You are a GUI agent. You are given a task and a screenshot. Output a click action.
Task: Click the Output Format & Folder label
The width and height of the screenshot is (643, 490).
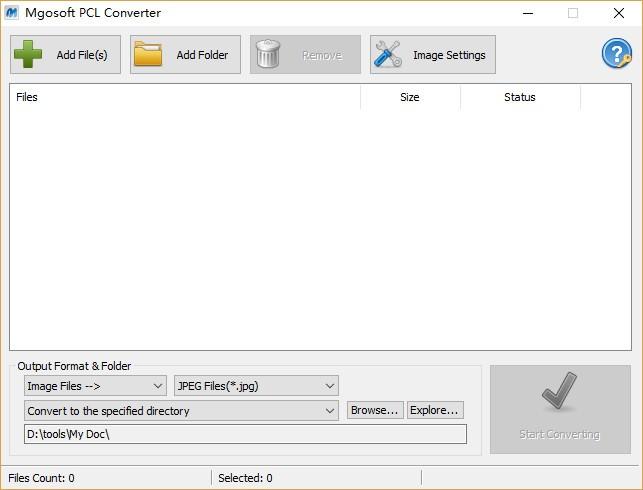click(74, 366)
